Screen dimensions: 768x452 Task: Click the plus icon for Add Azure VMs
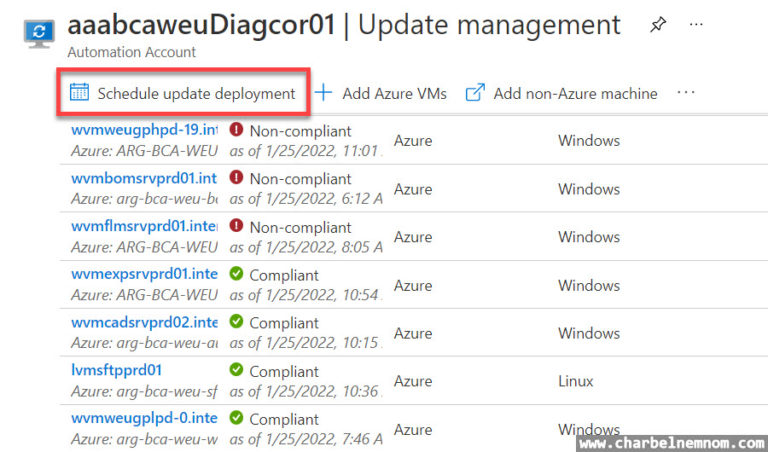[323, 92]
